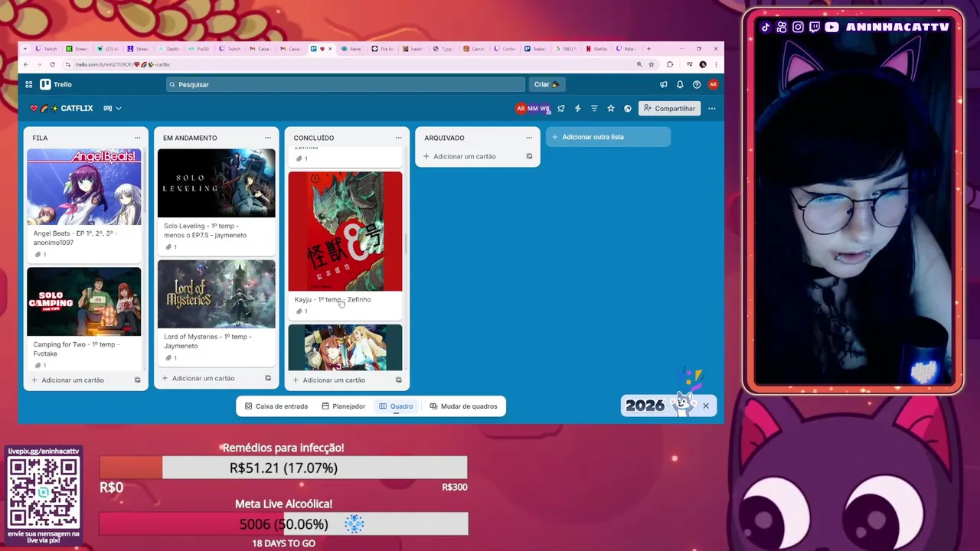Click the FILA list title
The height and width of the screenshot is (551, 980).
pos(40,138)
